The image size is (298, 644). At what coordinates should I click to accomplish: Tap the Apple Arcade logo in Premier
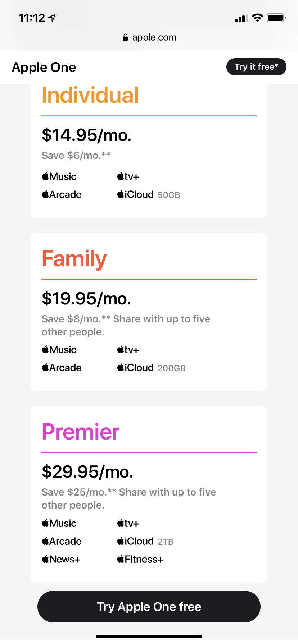(x=62, y=541)
